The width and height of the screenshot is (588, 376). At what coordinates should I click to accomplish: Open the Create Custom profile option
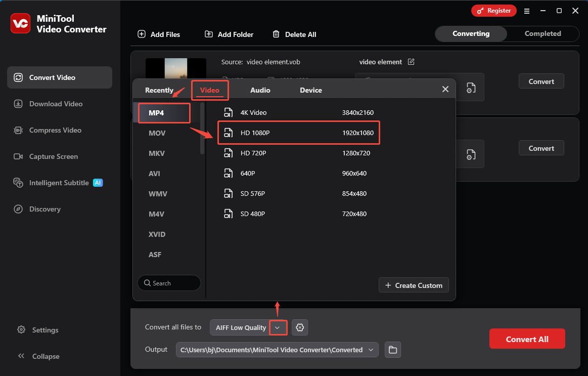click(x=414, y=285)
